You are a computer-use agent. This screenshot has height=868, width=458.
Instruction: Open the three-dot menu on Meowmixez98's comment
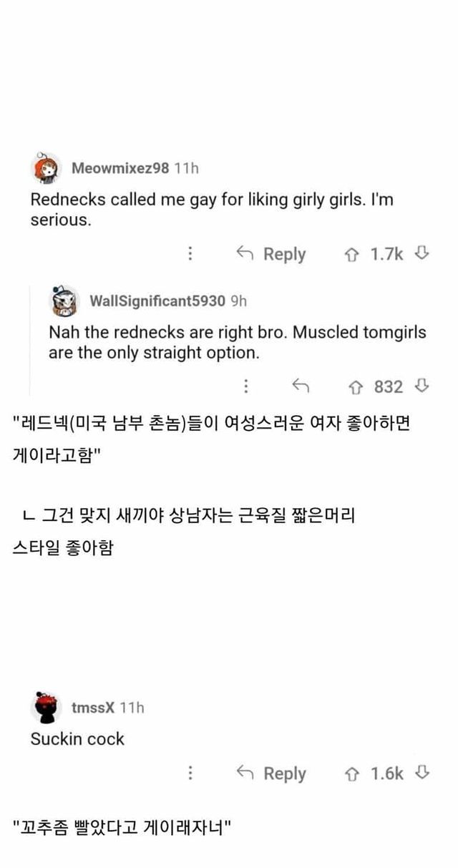click(x=190, y=253)
